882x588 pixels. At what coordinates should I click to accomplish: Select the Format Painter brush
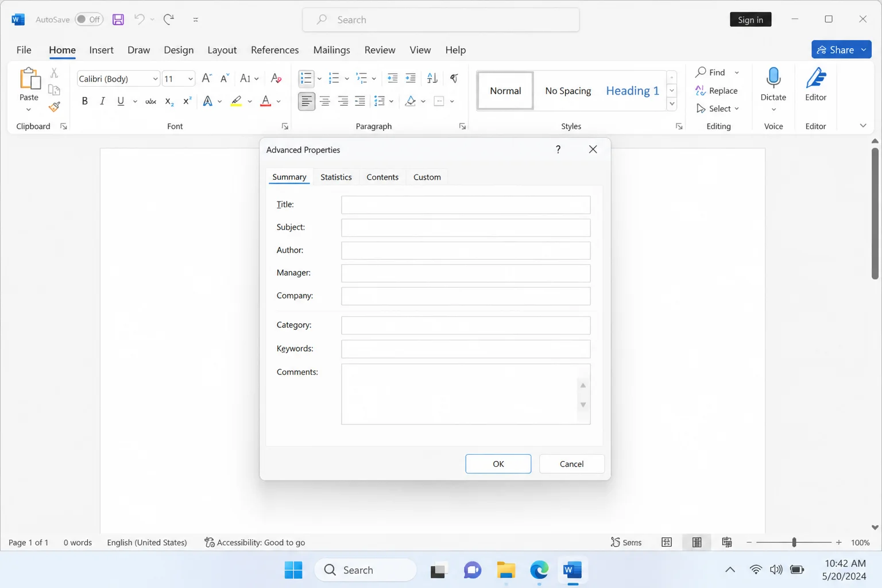click(55, 107)
